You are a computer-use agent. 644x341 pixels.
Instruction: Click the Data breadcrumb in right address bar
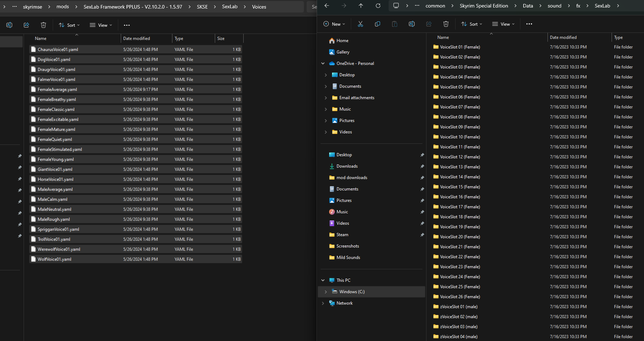click(x=528, y=6)
